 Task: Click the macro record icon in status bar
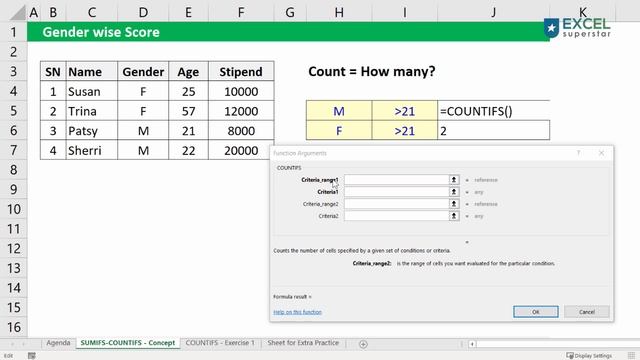click(31, 356)
